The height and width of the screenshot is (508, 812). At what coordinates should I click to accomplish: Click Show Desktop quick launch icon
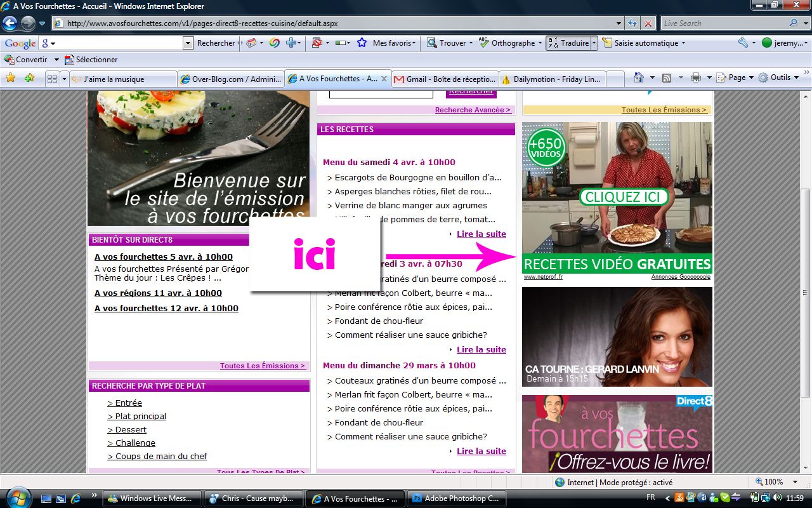click(x=47, y=498)
